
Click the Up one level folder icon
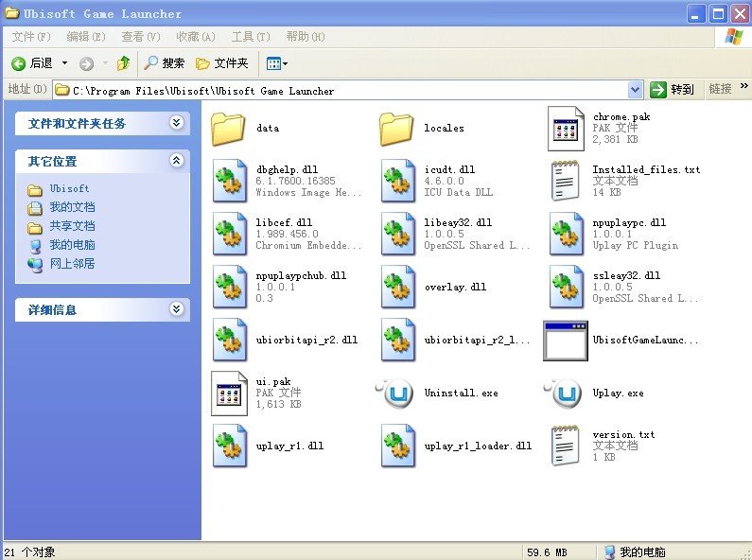[x=123, y=63]
